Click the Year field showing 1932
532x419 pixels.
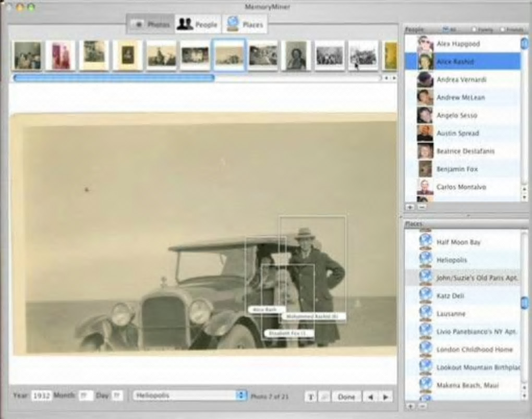tap(41, 396)
